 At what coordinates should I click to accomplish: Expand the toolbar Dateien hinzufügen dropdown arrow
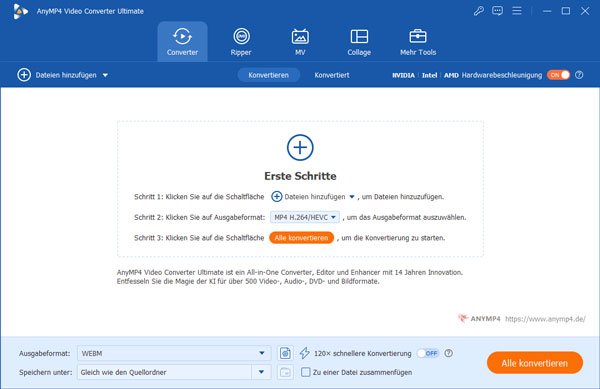pos(105,75)
